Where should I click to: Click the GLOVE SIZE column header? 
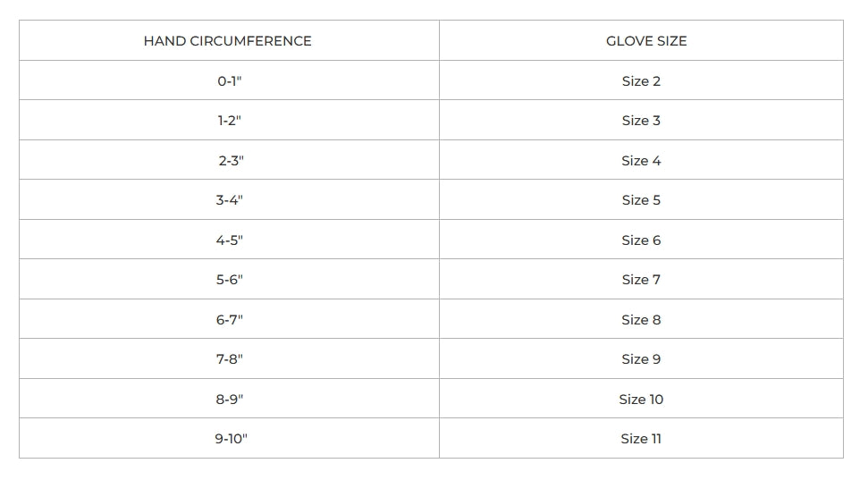641,41
